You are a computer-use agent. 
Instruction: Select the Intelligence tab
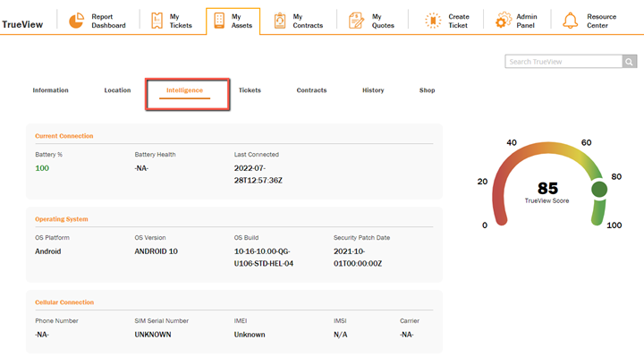(184, 90)
